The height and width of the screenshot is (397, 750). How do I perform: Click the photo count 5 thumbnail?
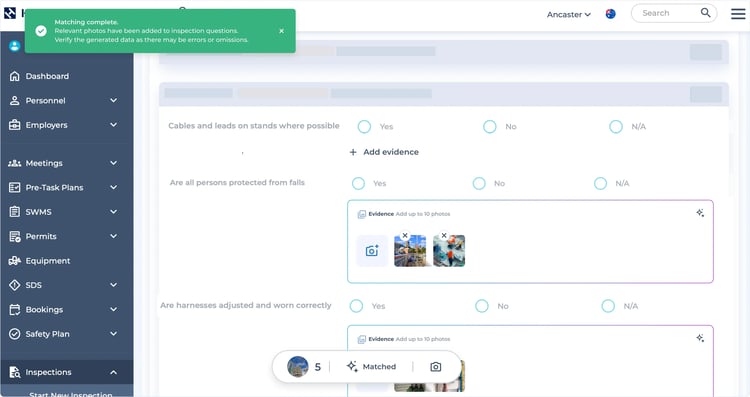click(x=298, y=367)
